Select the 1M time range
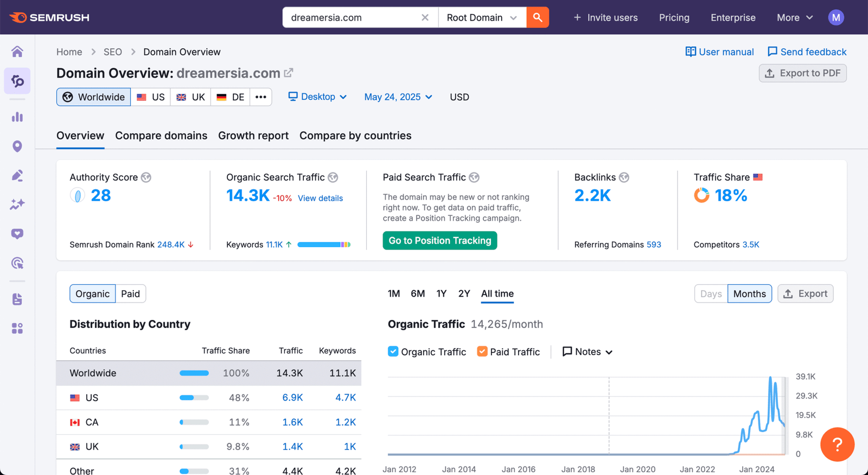 [x=394, y=293]
